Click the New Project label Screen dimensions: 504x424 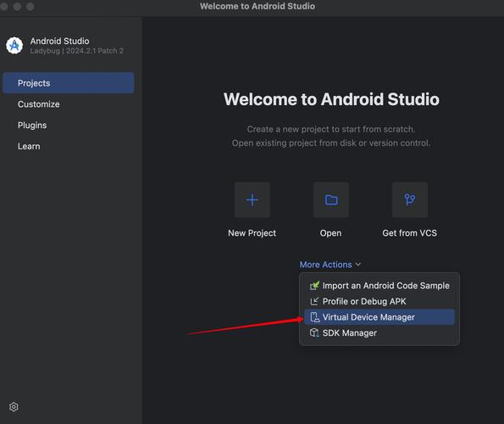coord(252,233)
